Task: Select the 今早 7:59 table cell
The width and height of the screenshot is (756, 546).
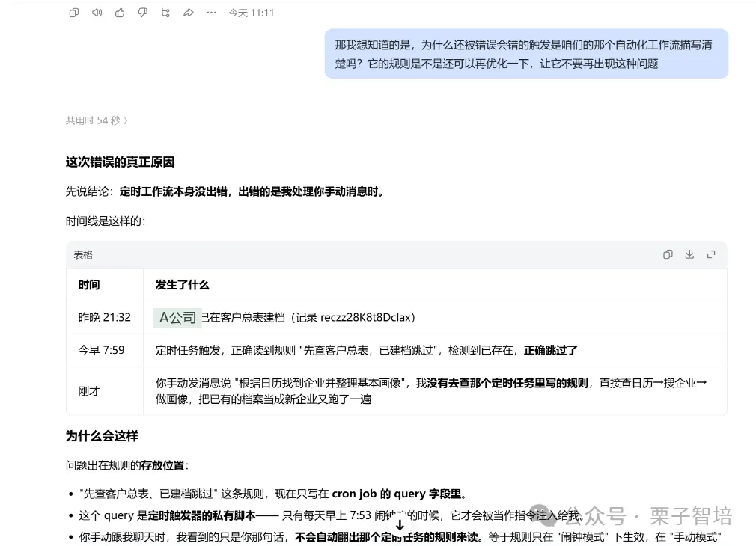Action: [x=105, y=350]
